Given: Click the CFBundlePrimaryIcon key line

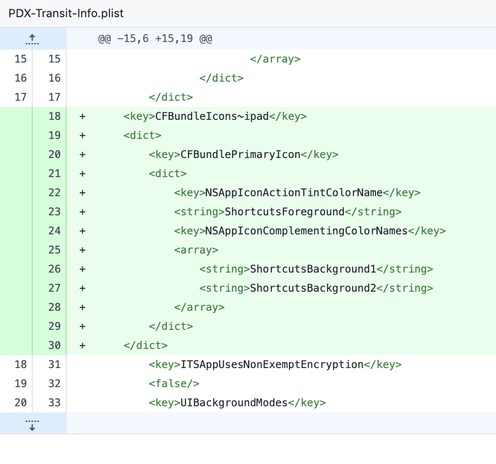Looking at the screenshot, I should [x=244, y=154].
